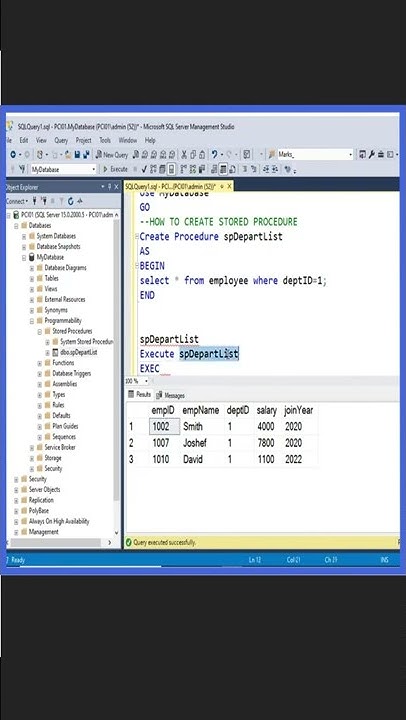Click the New Query toolbar button
Screen dimensions: 406x720
112,155
